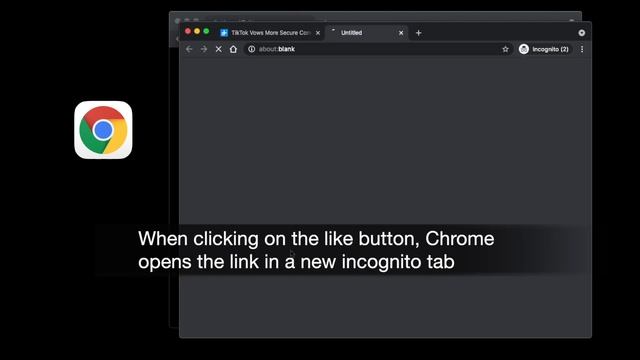Close the front incognito window red button

pos(188,31)
